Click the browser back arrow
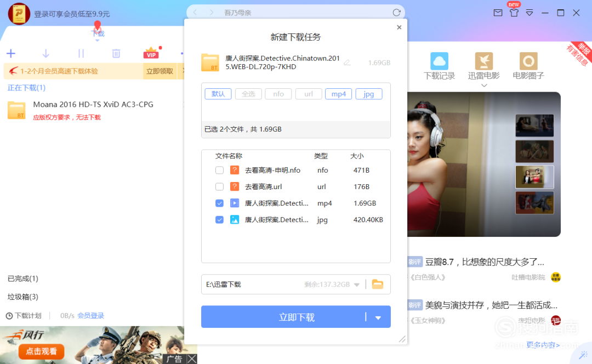Viewport: 592px width, 364px height. (195, 13)
